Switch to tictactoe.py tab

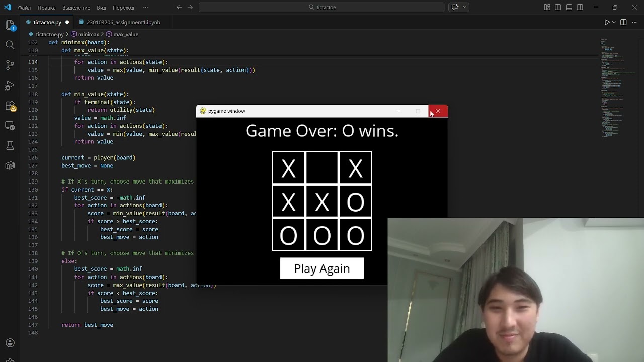pos(47,22)
